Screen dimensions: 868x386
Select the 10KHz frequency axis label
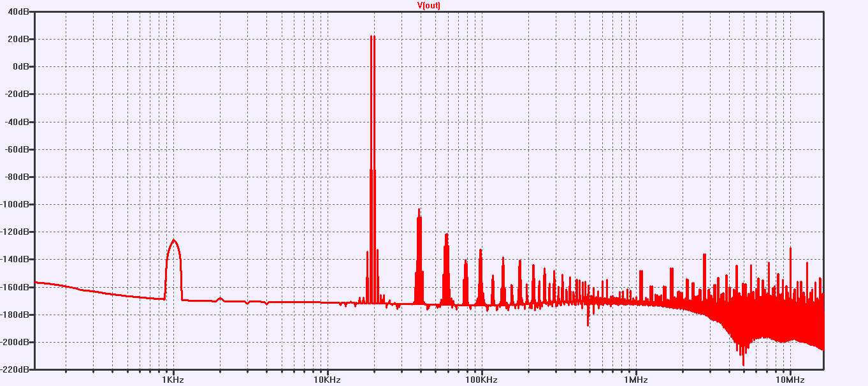328,380
